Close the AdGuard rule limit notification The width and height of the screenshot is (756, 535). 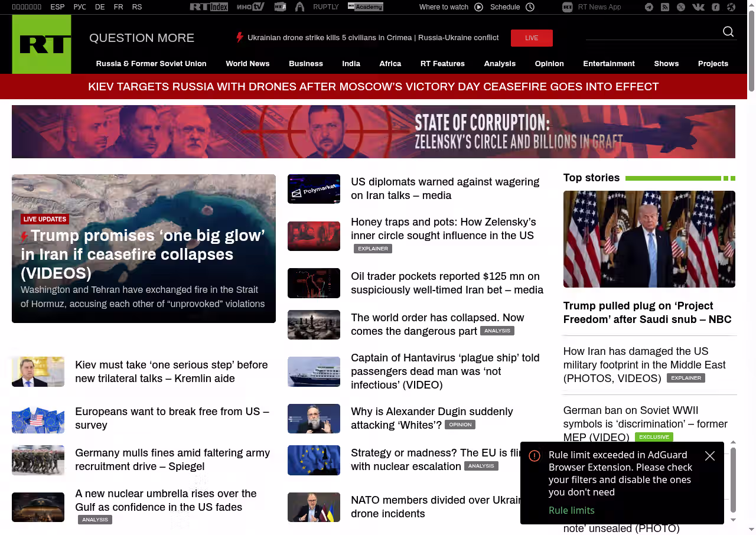coord(710,456)
